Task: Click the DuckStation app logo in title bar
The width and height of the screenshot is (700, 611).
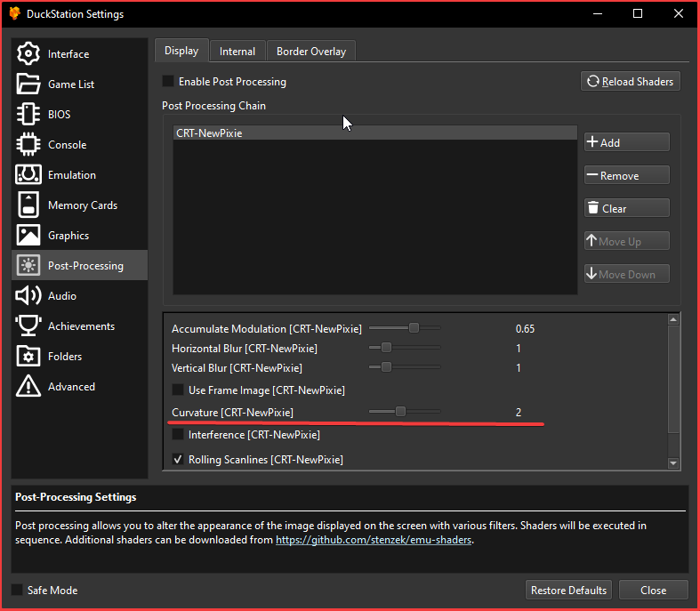Action: coord(15,13)
